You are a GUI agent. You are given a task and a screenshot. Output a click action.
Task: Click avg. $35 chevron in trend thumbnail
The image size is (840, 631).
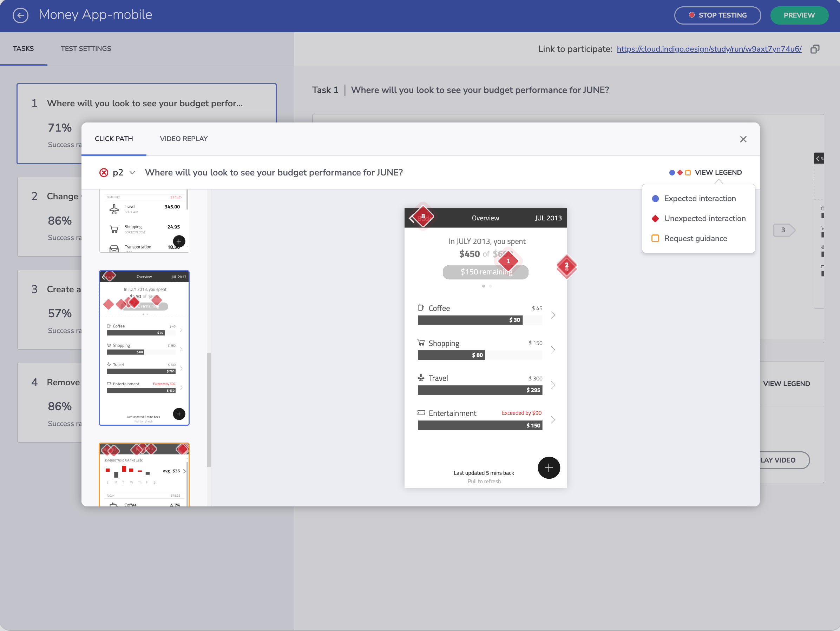(x=185, y=471)
